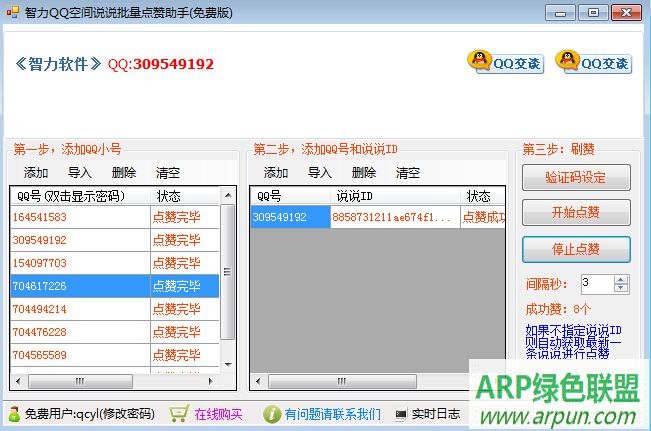This screenshot has height=431, width=651.
Task: Select the row with QQ 704476228
Action: [115, 332]
